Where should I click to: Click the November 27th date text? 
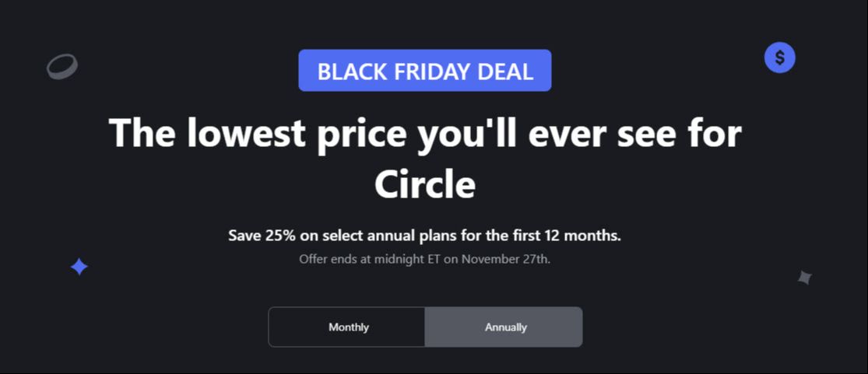point(506,259)
